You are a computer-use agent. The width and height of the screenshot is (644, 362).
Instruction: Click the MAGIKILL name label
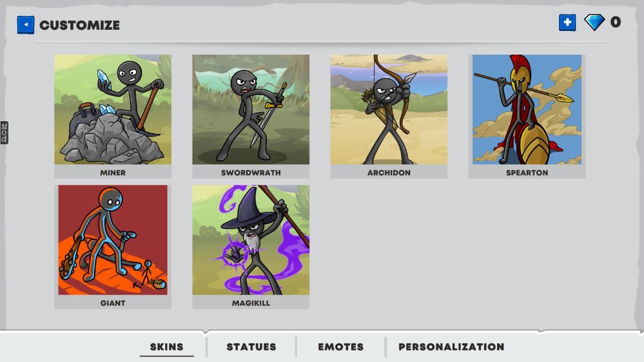[251, 303]
